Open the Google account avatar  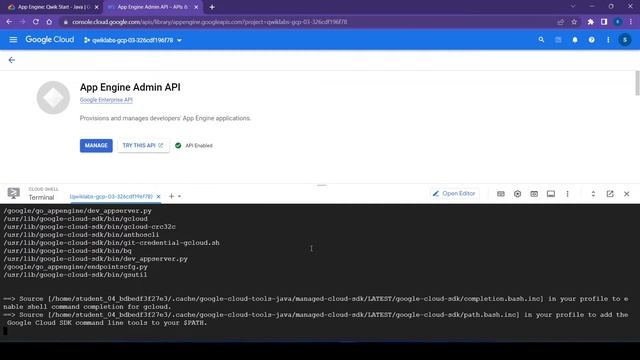pos(624,40)
